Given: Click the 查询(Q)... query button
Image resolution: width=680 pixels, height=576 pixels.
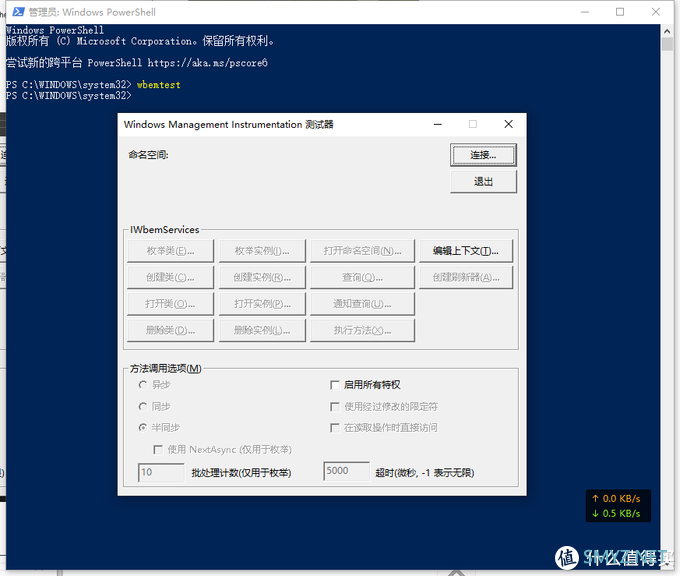Looking at the screenshot, I should pyautogui.click(x=363, y=277).
